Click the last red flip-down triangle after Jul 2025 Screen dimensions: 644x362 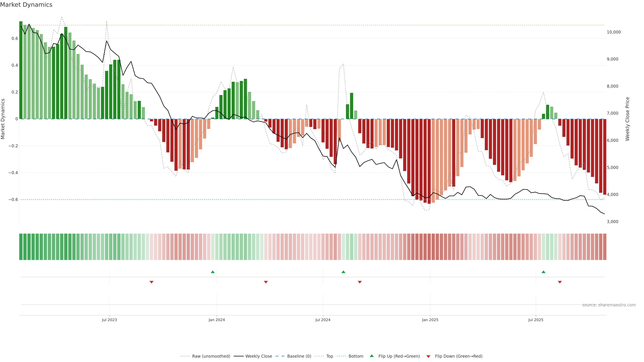pos(560,282)
